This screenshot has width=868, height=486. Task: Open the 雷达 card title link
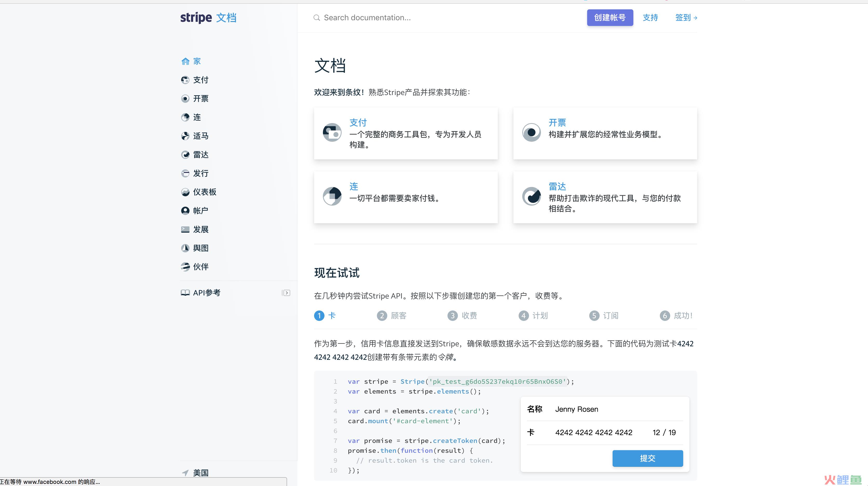(x=557, y=186)
